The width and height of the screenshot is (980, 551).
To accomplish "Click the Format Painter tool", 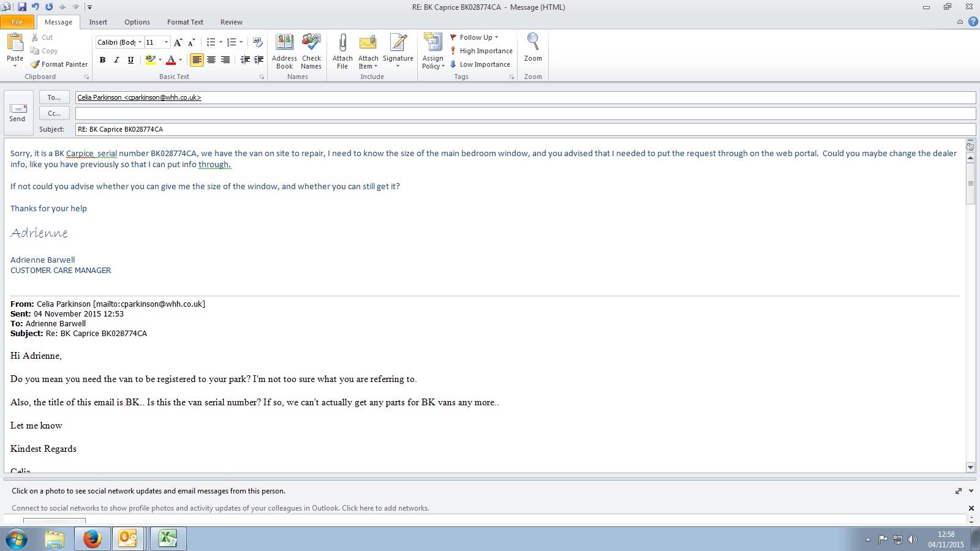I will pyautogui.click(x=59, y=64).
